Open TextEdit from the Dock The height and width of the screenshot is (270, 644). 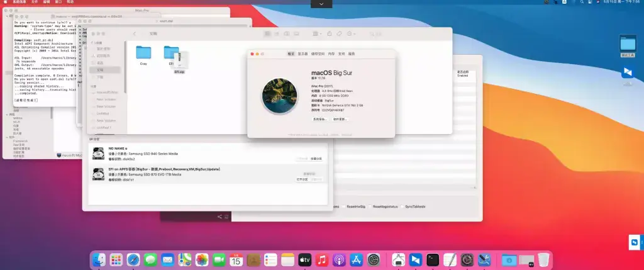[x=450, y=260]
